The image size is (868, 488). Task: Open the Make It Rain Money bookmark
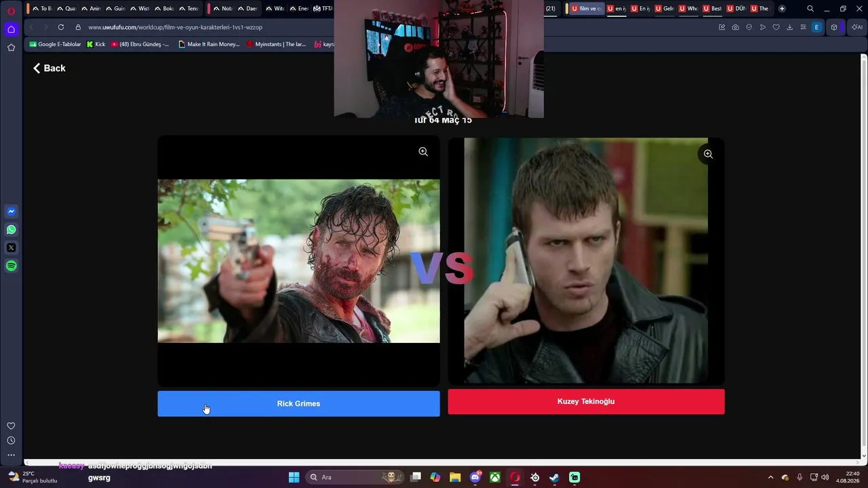coord(209,44)
